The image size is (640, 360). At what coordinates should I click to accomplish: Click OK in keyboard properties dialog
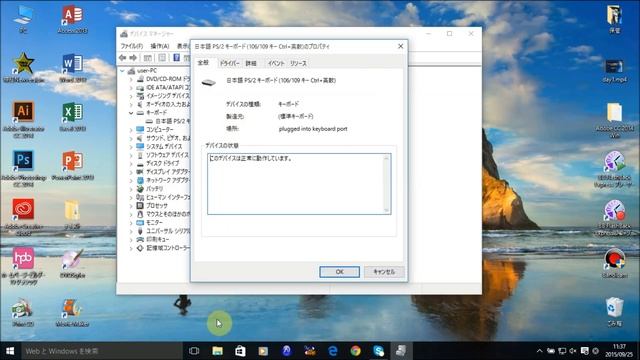339,272
